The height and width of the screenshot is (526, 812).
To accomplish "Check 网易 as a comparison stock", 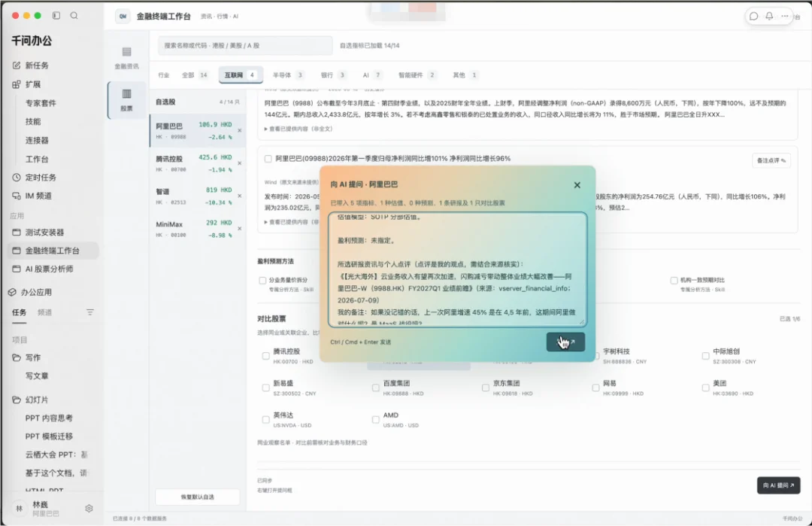I will click(x=595, y=388).
